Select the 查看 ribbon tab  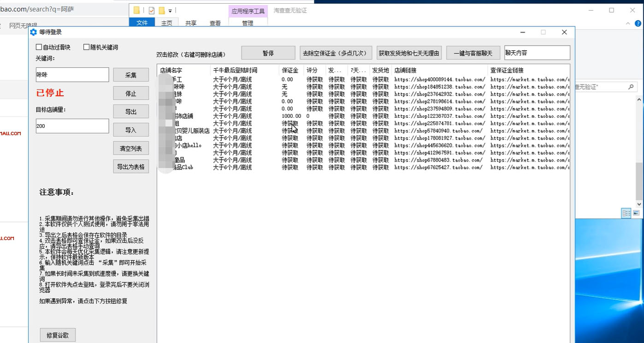coord(215,23)
